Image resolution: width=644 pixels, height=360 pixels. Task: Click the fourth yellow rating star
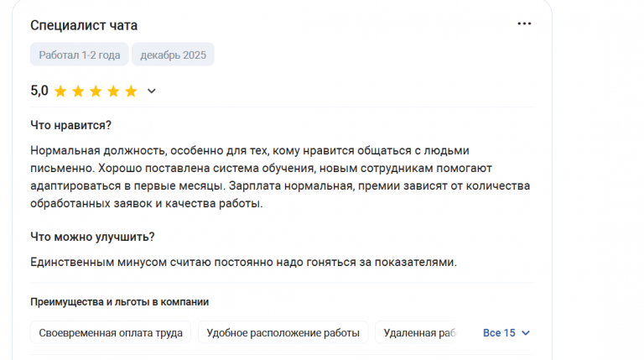coord(113,91)
